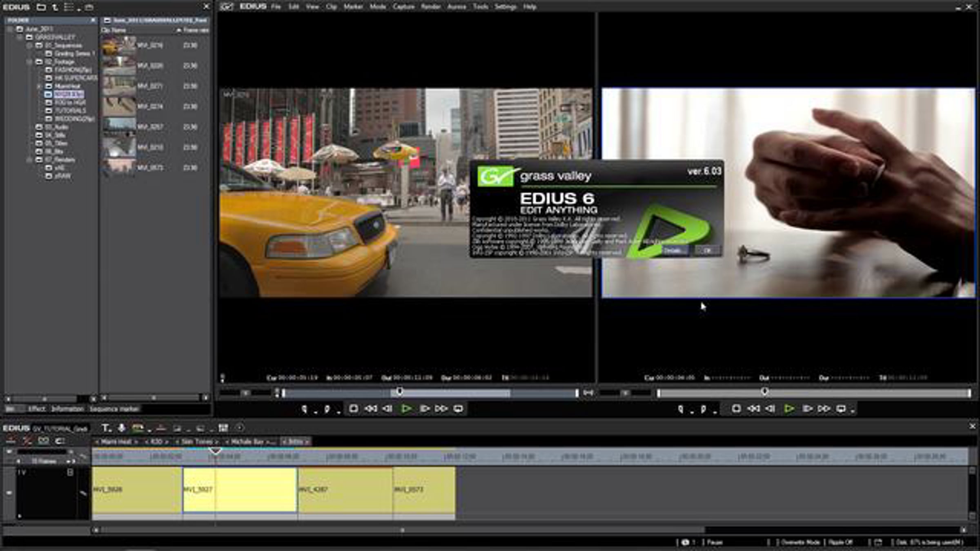Open the Render menu
The width and height of the screenshot is (980, 551).
point(431,7)
